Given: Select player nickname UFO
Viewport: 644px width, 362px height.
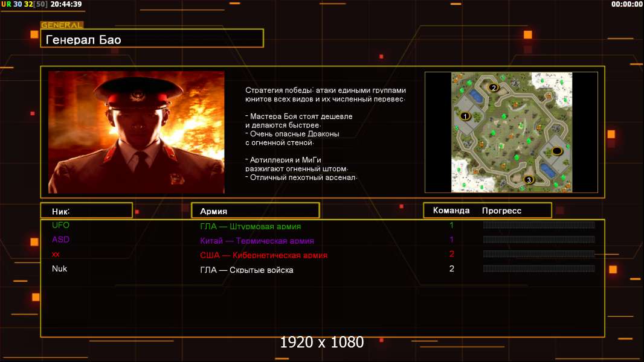Looking at the screenshot, I should click(60, 225).
